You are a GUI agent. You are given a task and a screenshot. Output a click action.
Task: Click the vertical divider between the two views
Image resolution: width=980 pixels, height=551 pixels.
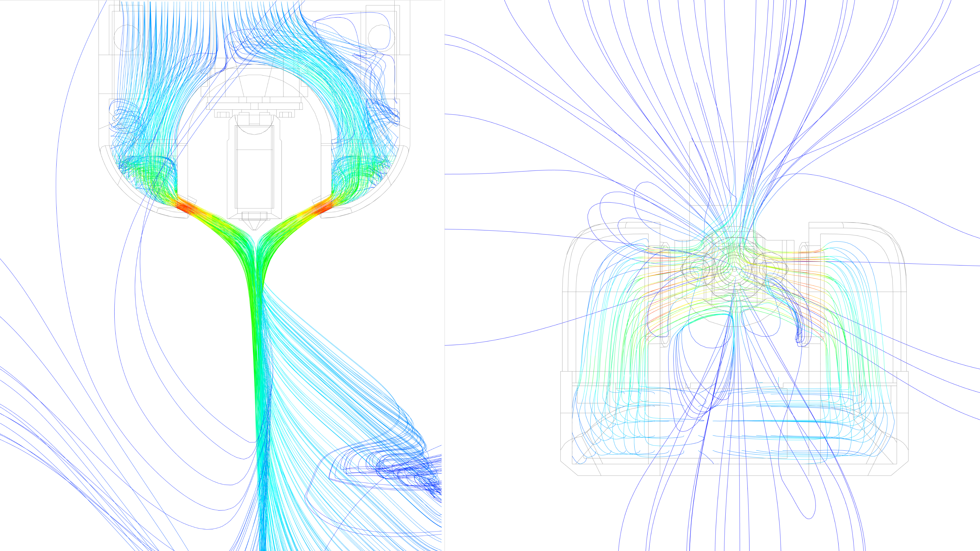click(444, 275)
